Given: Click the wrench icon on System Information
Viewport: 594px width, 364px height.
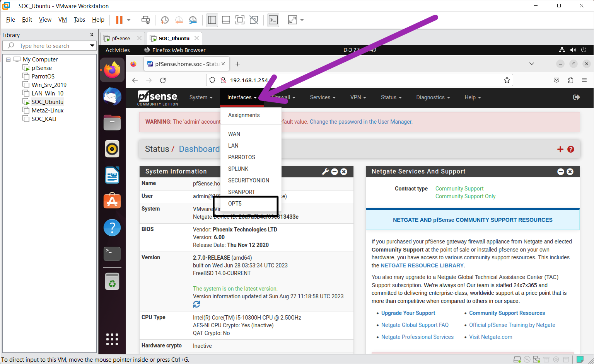Looking at the screenshot, I should pos(325,172).
